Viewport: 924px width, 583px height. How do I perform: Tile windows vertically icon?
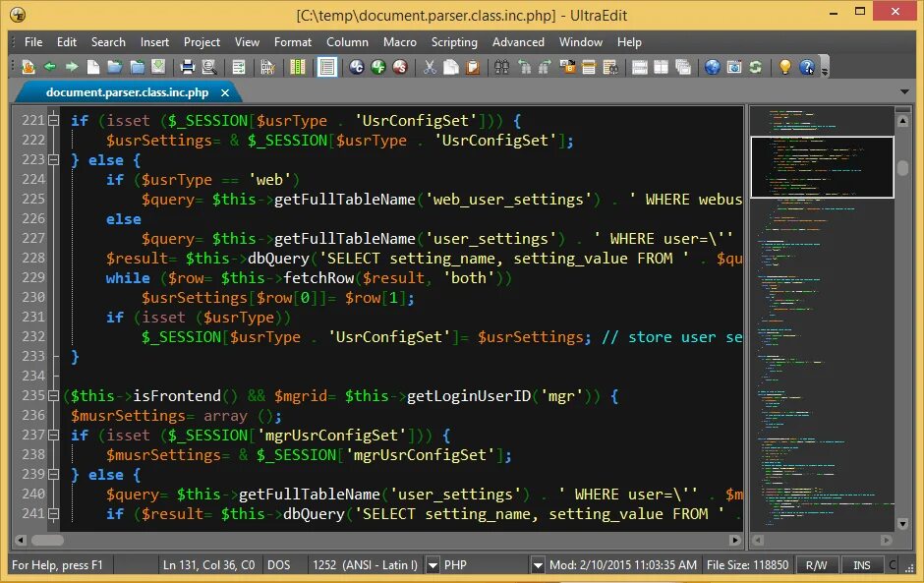coord(662,67)
